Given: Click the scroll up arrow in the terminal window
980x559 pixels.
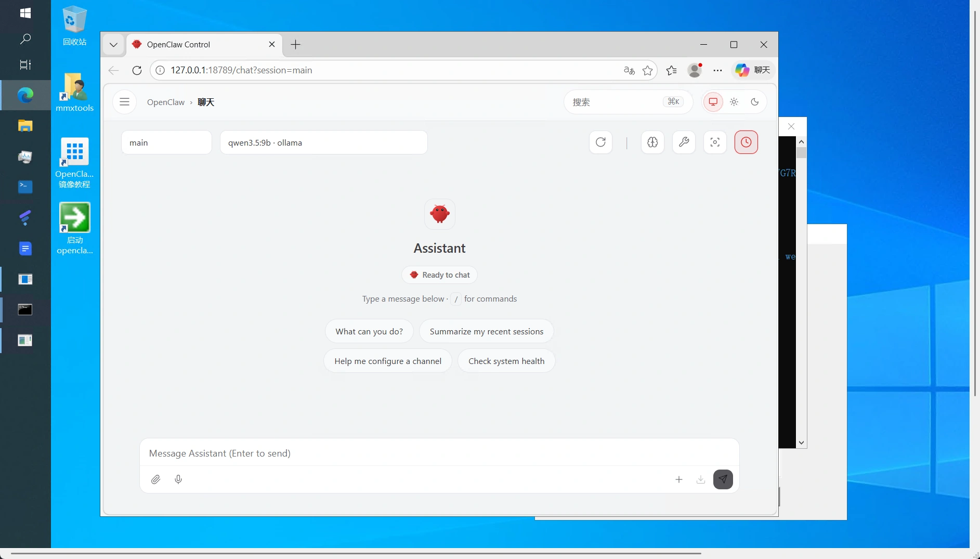Looking at the screenshot, I should click(x=801, y=142).
